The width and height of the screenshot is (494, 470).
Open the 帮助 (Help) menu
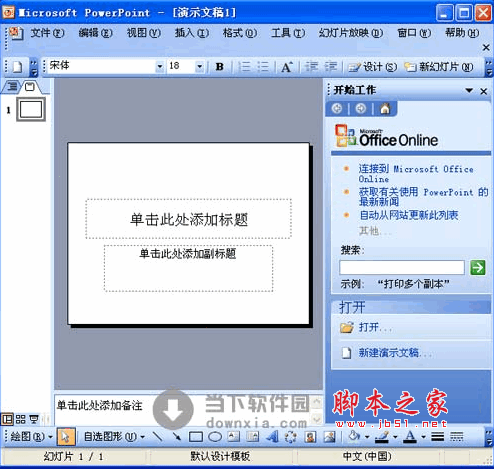coord(462,33)
